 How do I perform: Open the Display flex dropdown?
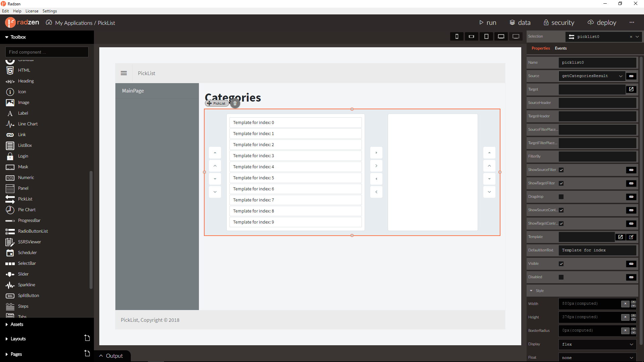[x=597, y=344]
